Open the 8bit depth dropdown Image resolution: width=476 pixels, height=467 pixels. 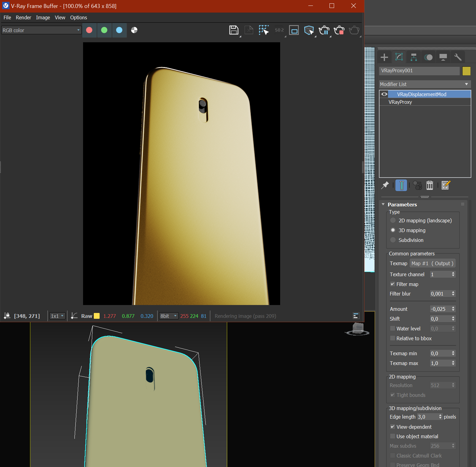click(169, 316)
